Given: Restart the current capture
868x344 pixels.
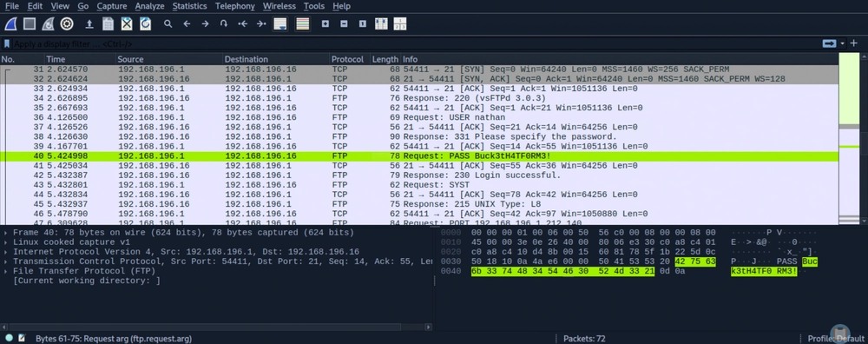Looking at the screenshot, I should click(x=48, y=23).
